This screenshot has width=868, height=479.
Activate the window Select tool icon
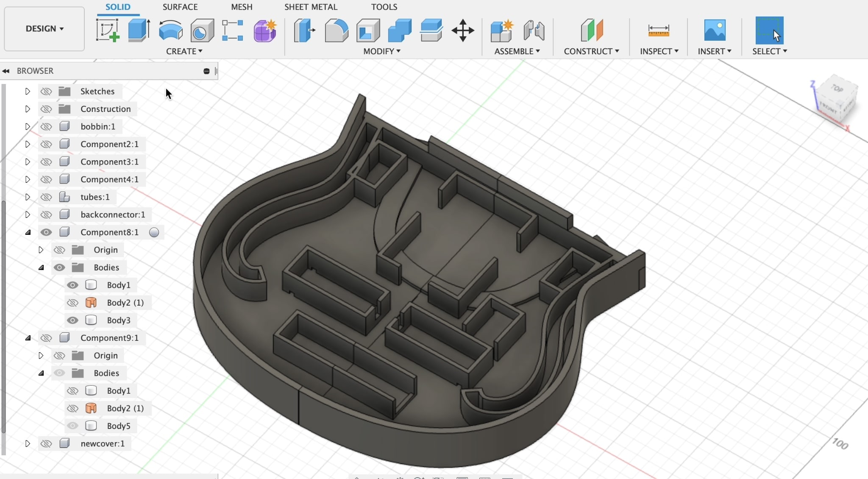[x=769, y=30]
